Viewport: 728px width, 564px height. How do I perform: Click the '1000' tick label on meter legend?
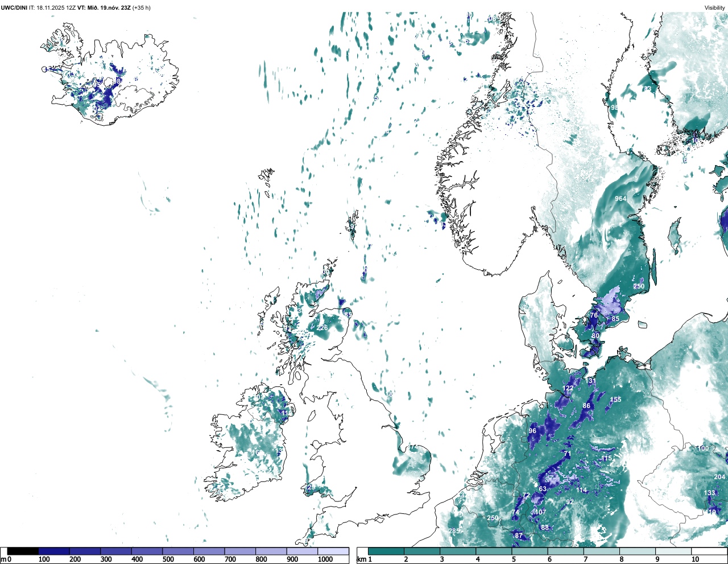(325, 560)
